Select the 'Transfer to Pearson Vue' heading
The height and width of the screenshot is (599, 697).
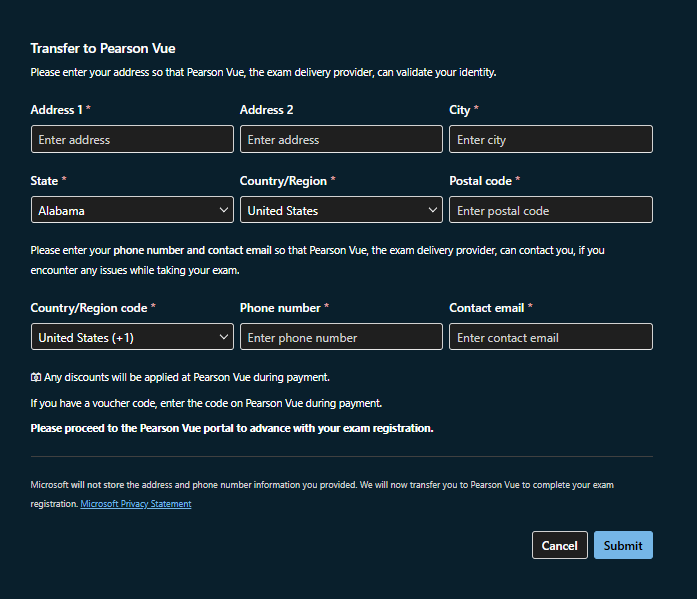point(103,48)
